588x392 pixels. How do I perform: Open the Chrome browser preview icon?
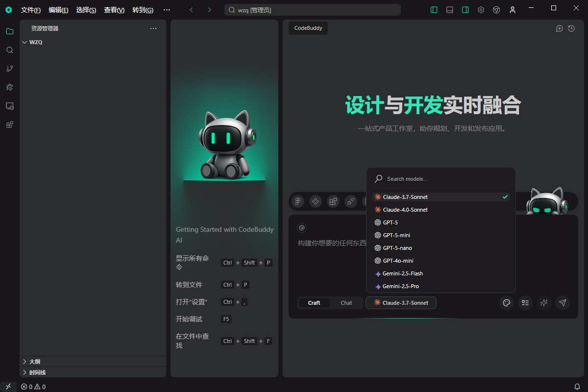(496, 10)
